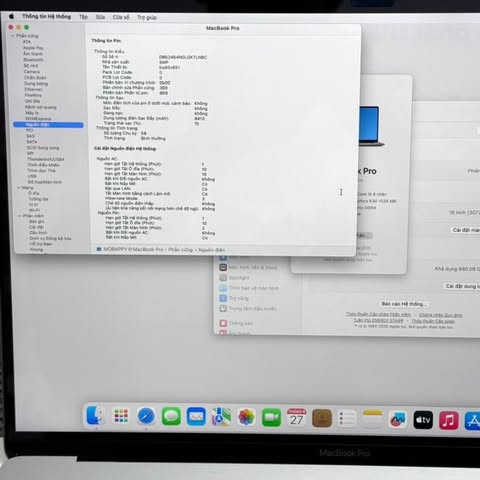Click the Cài đặt màn hình button
Screen dimensions: 480x480
coord(466,230)
